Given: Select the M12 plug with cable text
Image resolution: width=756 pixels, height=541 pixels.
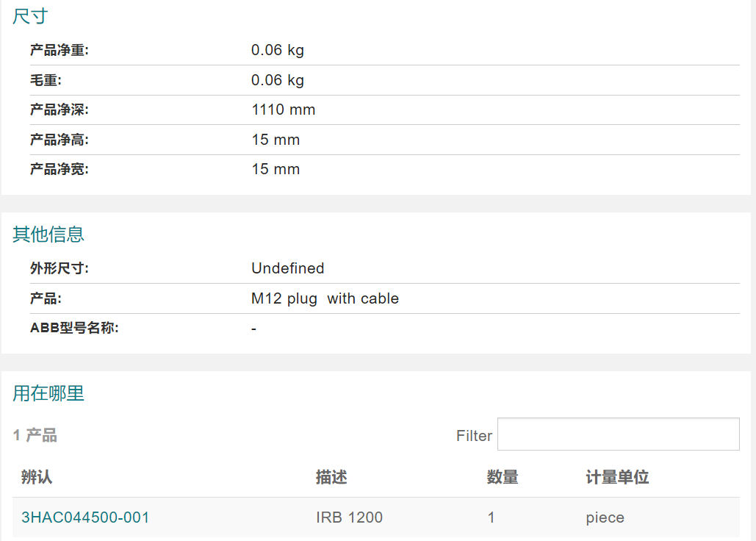Looking at the screenshot, I should click(x=325, y=298).
